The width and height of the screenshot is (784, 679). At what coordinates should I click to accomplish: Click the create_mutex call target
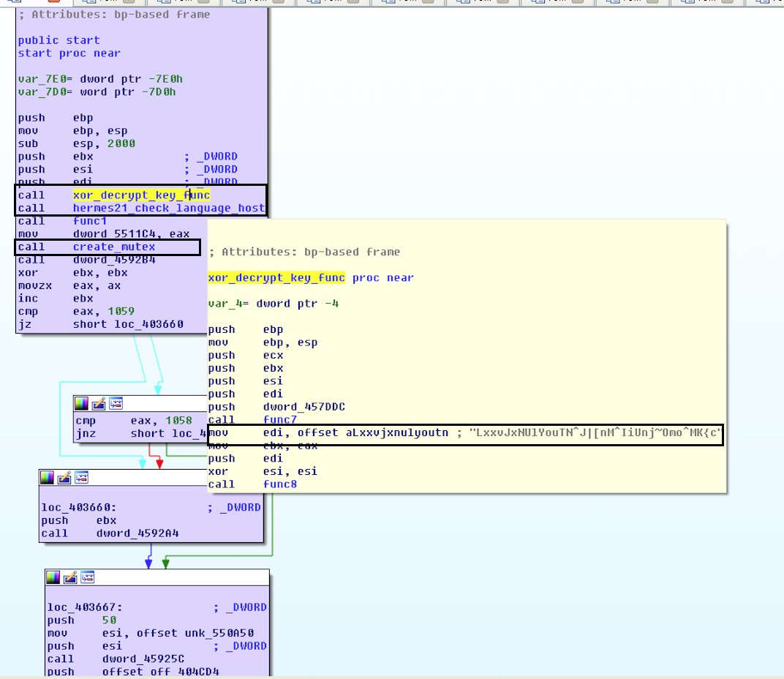pyautogui.click(x=114, y=247)
